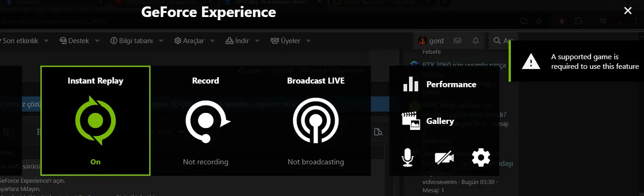Close the GeForce Experience overlay
Screen dimensions: 644x196
pyautogui.click(x=628, y=11)
